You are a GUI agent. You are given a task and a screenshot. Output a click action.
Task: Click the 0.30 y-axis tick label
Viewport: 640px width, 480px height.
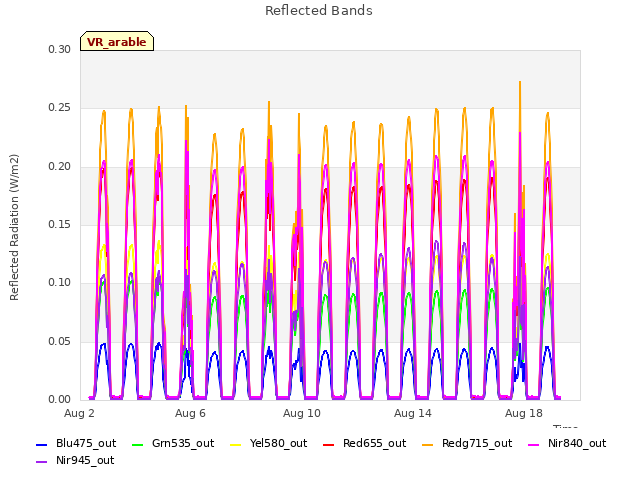point(60,49)
